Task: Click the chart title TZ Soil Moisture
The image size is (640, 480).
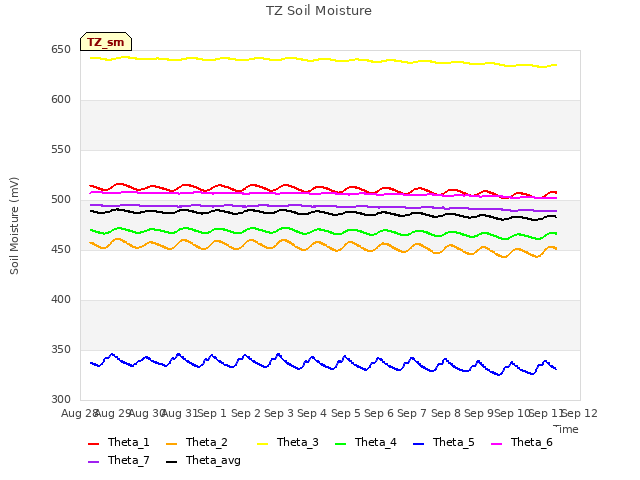Action: click(x=319, y=11)
